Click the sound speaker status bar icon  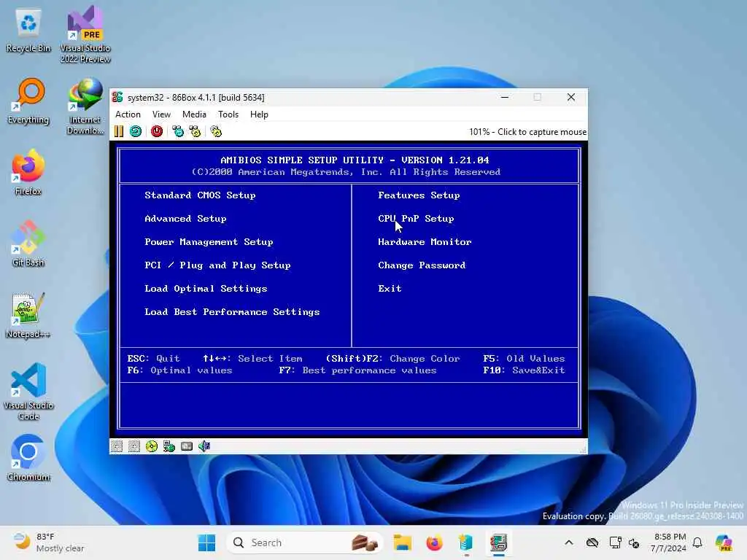click(x=204, y=446)
